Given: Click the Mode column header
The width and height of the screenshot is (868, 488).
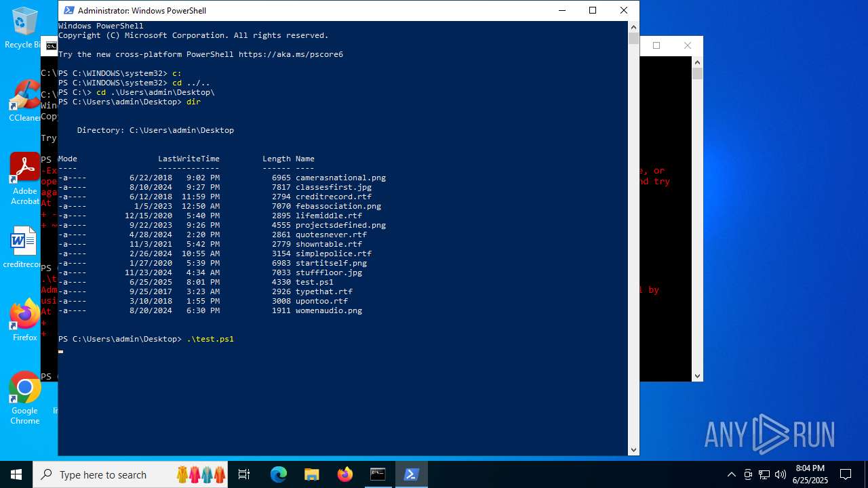Looking at the screenshot, I should (68, 159).
